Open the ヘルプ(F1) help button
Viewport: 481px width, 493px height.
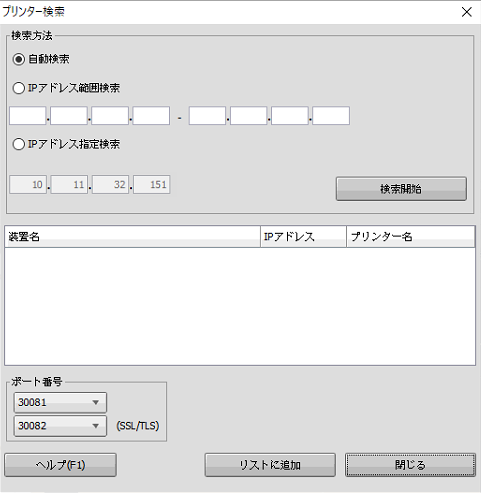60,465
